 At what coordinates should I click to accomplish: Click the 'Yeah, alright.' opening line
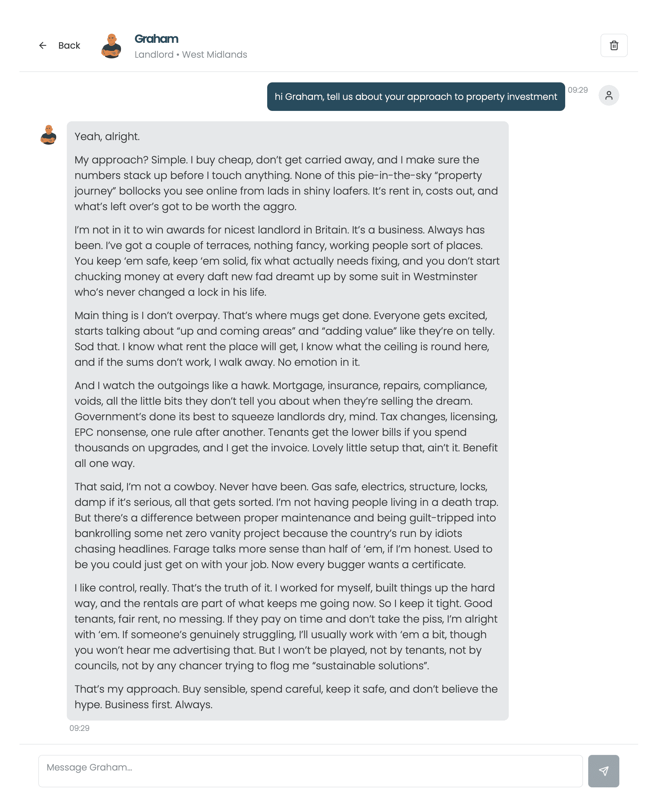coord(107,136)
